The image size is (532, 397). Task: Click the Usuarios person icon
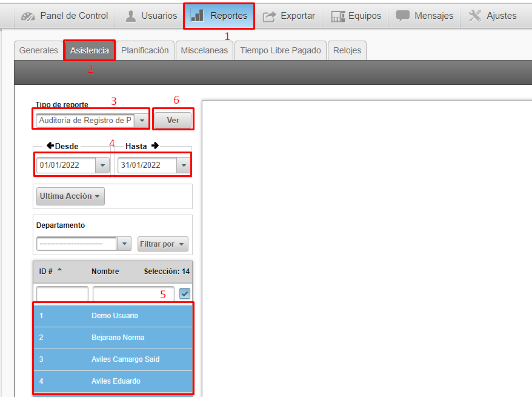pyautogui.click(x=131, y=16)
